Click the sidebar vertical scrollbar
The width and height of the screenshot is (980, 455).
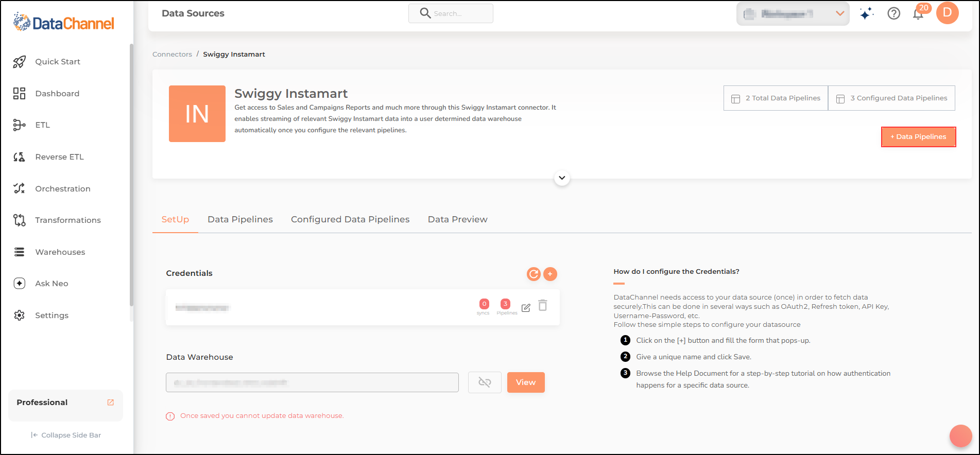[131, 175]
